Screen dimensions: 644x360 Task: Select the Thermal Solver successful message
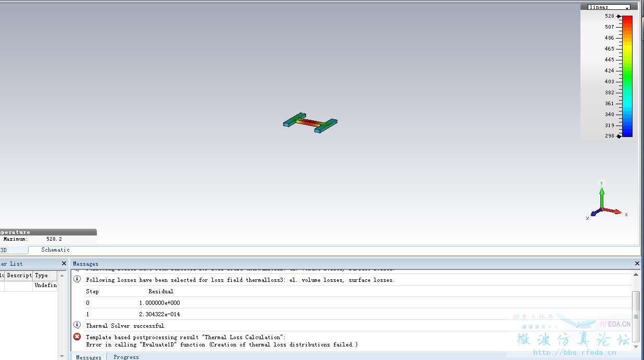pos(125,326)
